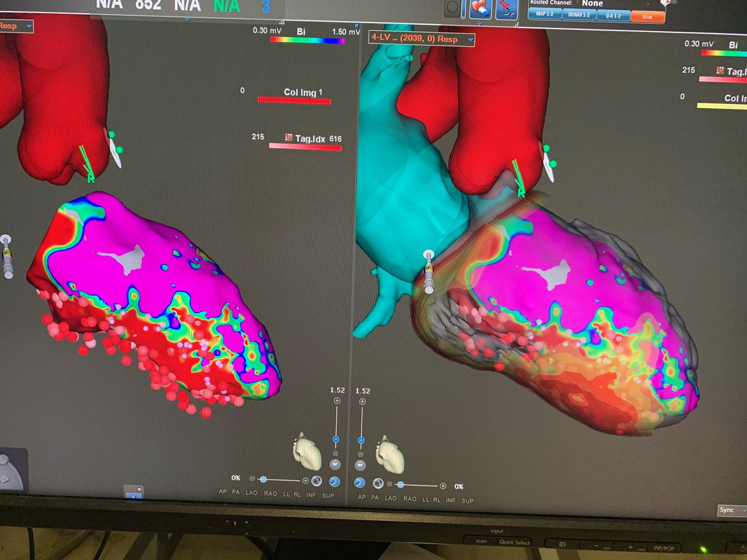Click the pushpin annotation icon

506,7
